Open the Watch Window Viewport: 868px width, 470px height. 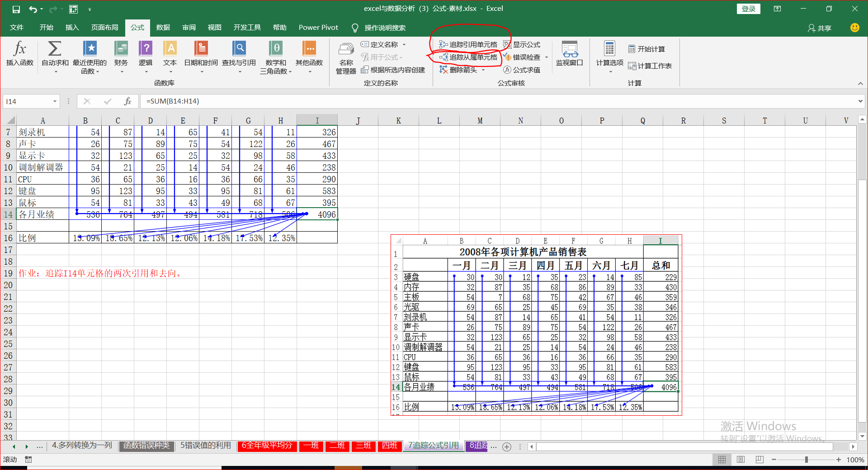[x=570, y=53]
